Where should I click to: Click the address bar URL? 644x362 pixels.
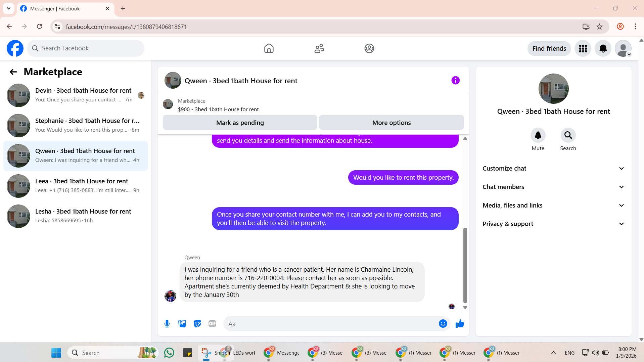[x=126, y=27]
